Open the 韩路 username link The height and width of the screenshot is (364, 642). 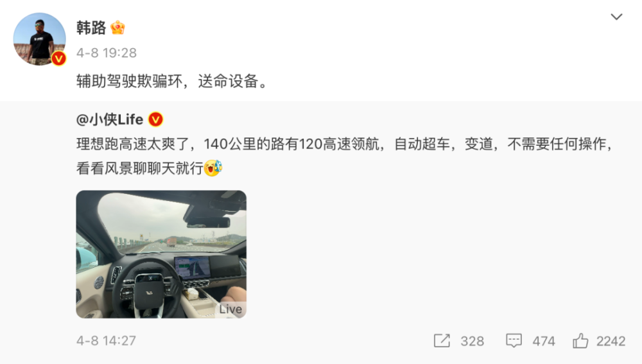(91, 28)
